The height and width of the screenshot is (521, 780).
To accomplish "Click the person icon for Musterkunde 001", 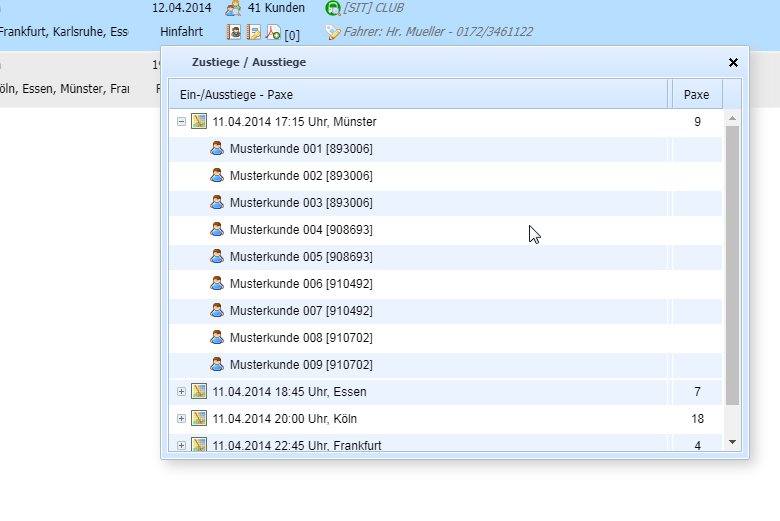I will click(217, 149).
